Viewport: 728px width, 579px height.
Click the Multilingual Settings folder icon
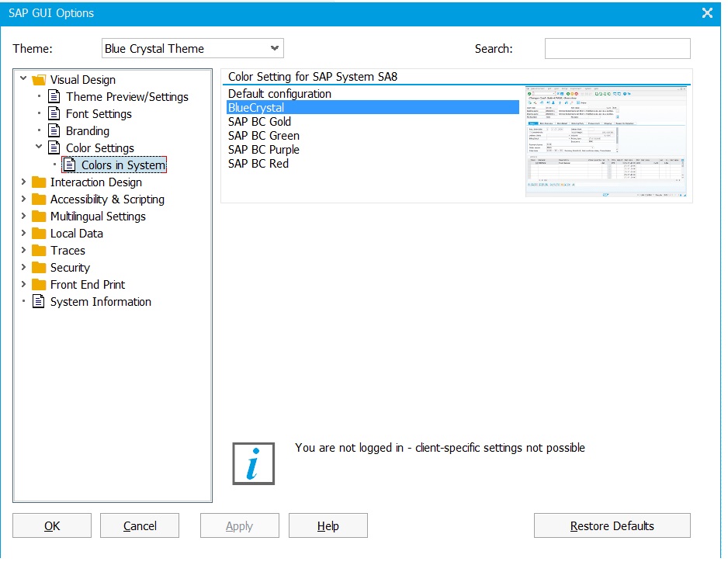39,217
